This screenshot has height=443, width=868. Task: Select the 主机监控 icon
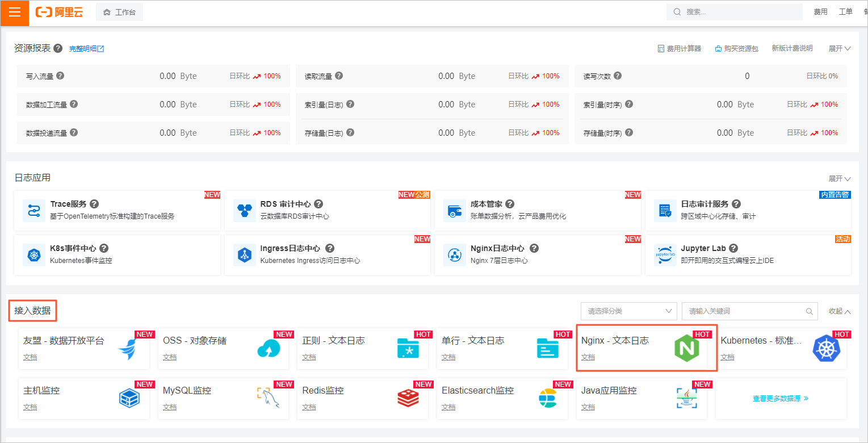129,398
